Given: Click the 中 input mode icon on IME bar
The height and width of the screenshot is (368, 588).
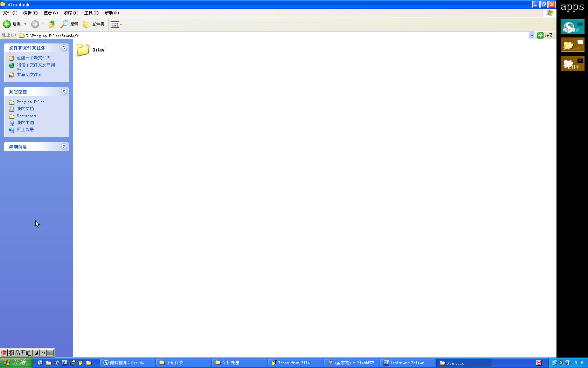Looking at the screenshot, I should coord(4,353).
